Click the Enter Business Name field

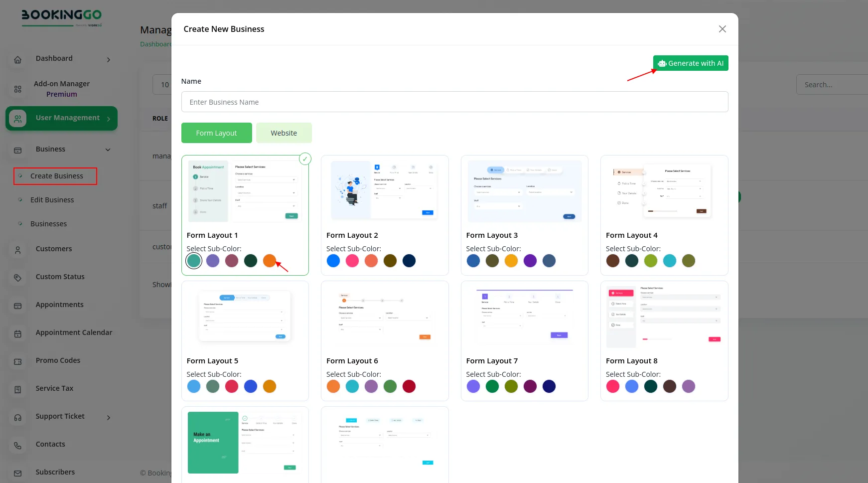coord(454,102)
